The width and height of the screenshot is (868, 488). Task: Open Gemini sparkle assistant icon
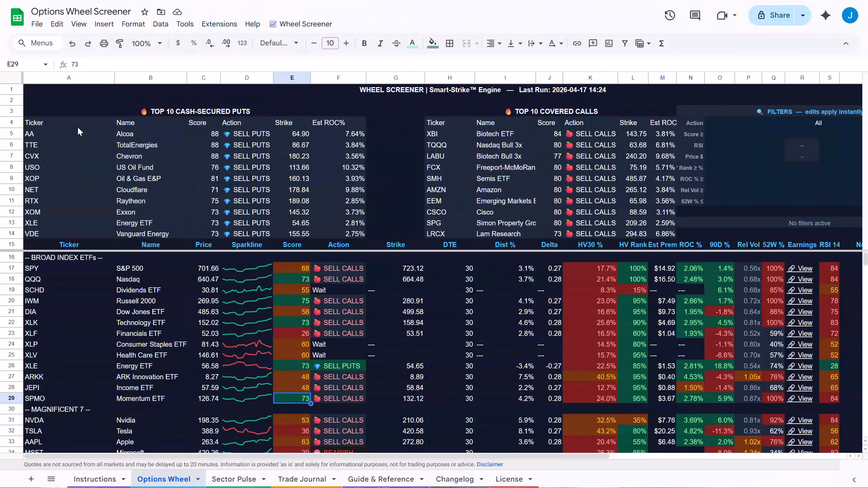point(826,15)
